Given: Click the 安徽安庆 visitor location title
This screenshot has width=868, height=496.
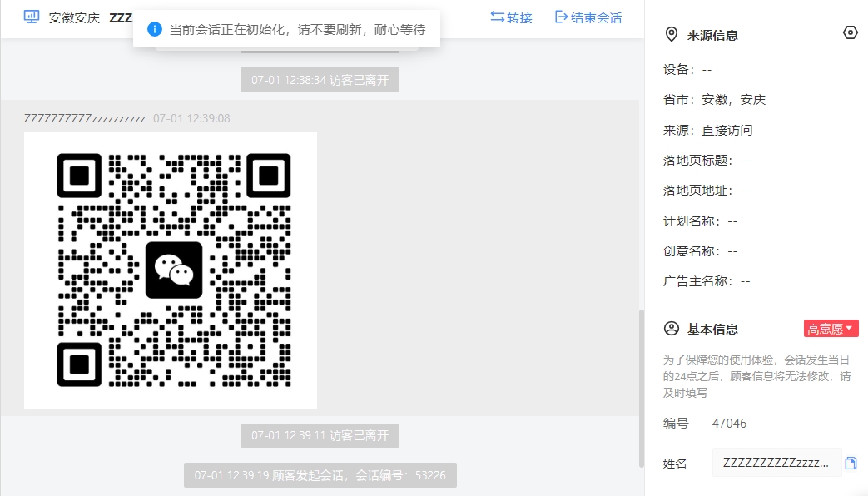Looking at the screenshot, I should (x=74, y=17).
